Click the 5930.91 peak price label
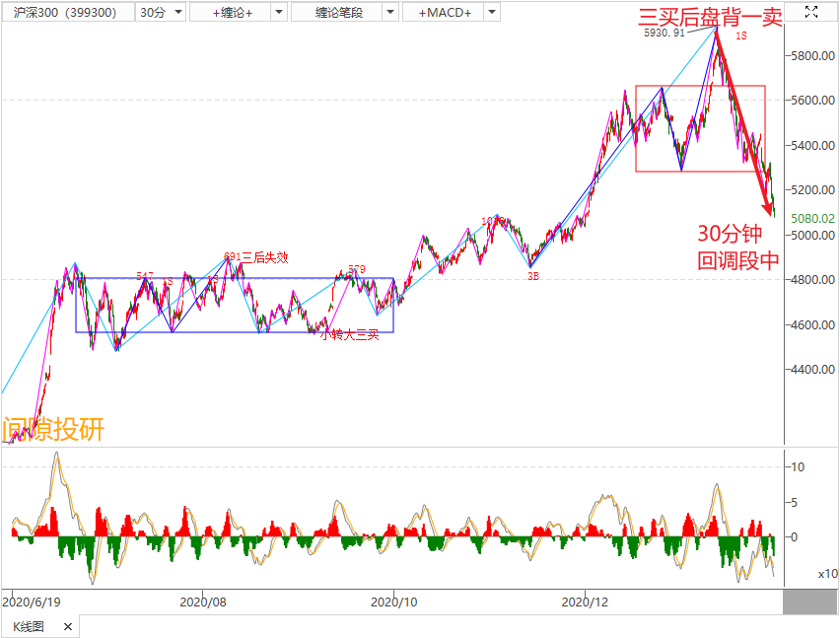Image resolution: width=840 pixels, height=638 pixels. click(664, 33)
